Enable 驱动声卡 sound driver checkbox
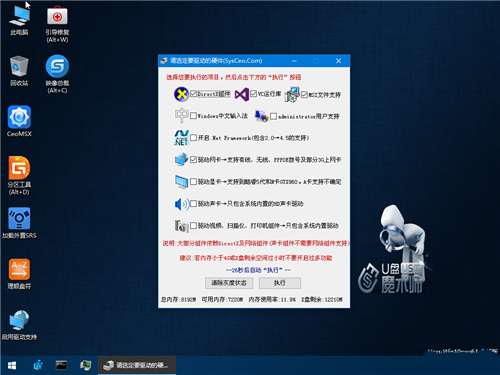This screenshot has height=375, width=500. pyautogui.click(x=193, y=203)
